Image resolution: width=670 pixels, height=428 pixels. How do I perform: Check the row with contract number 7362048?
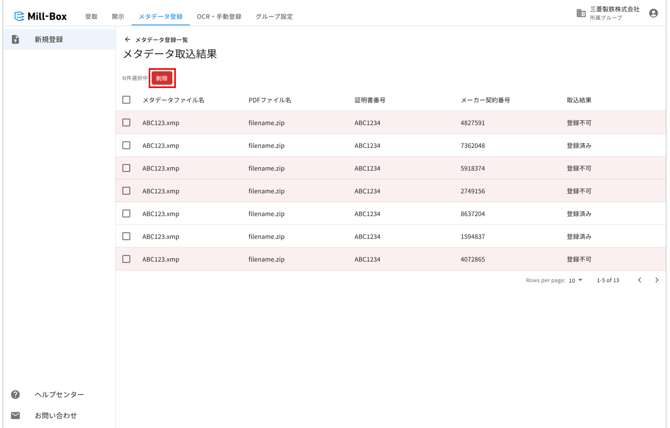coord(126,145)
